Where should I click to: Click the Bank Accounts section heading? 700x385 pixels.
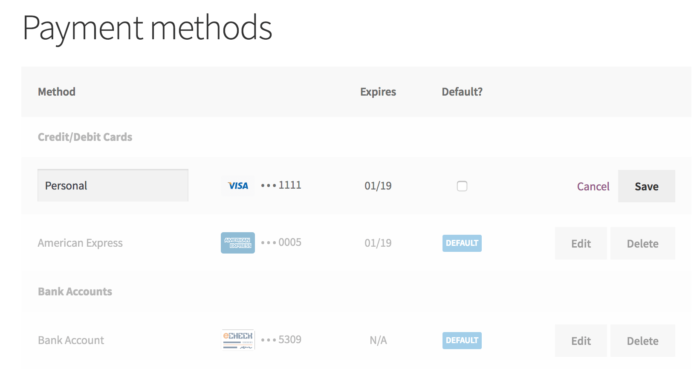(x=75, y=291)
